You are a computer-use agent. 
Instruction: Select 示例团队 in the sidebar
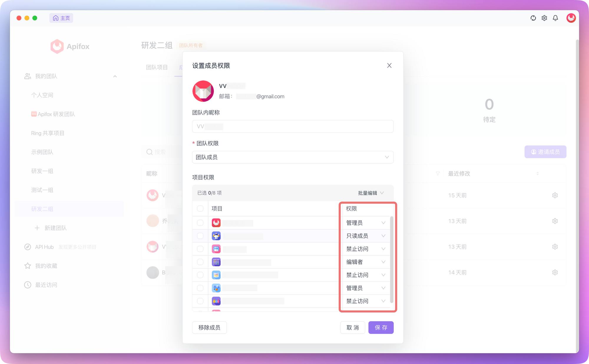tap(42, 152)
